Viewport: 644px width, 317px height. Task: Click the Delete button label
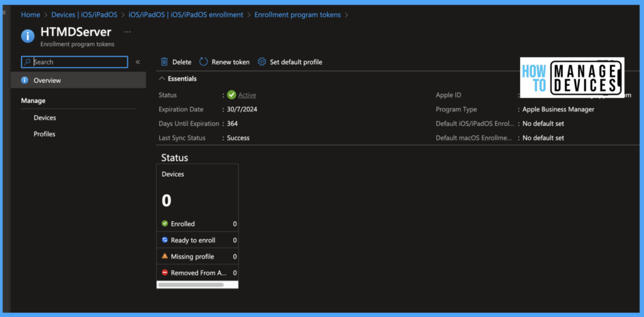[x=182, y=62]
